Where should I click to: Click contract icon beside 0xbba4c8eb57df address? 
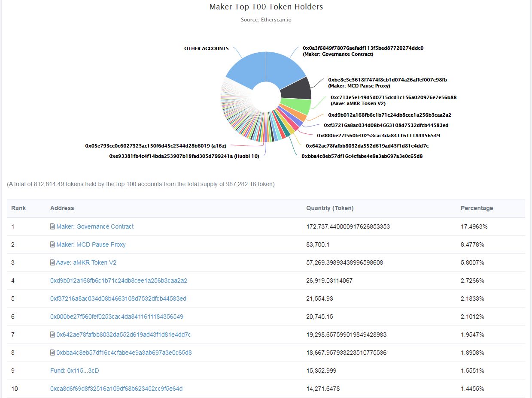(x=52, y=353)
